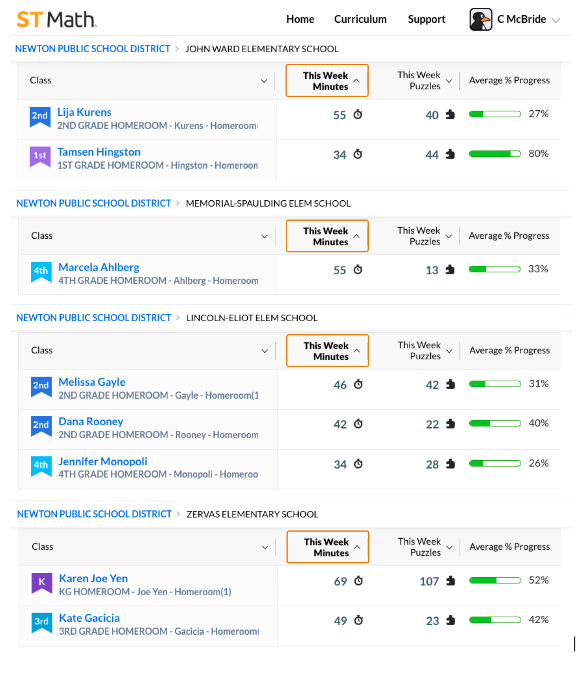Screen dimensions: 587x674
Task: Sort by This Week Puzzles in Memorial-Spaulding table
Action: pyautogui.click(x=425, y=236)
